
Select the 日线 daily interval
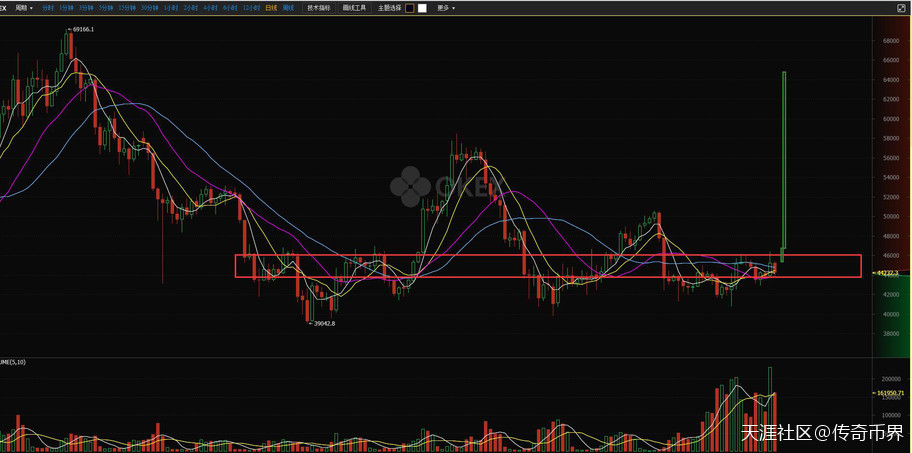coord(270,8)
